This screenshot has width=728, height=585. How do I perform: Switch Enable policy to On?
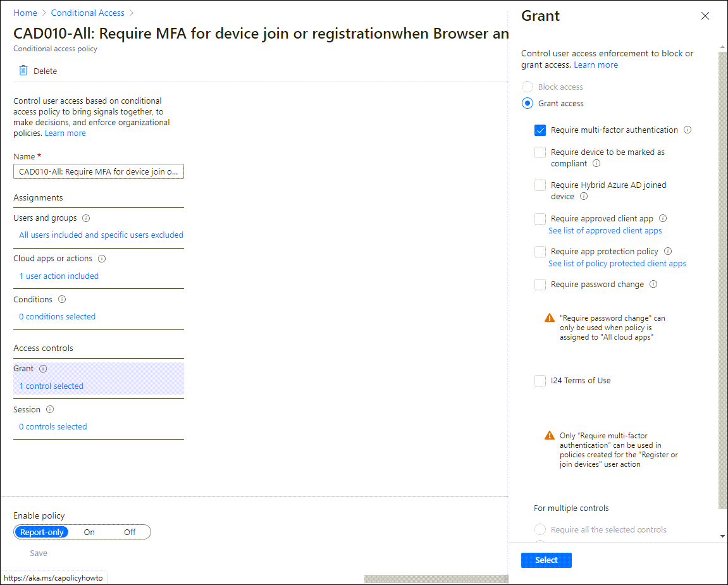tap(89, 532)
